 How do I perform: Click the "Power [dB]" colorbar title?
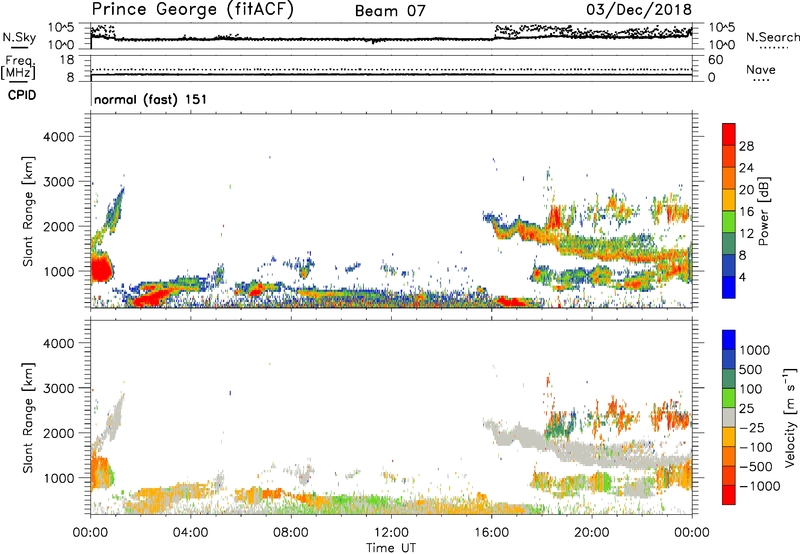764,211
